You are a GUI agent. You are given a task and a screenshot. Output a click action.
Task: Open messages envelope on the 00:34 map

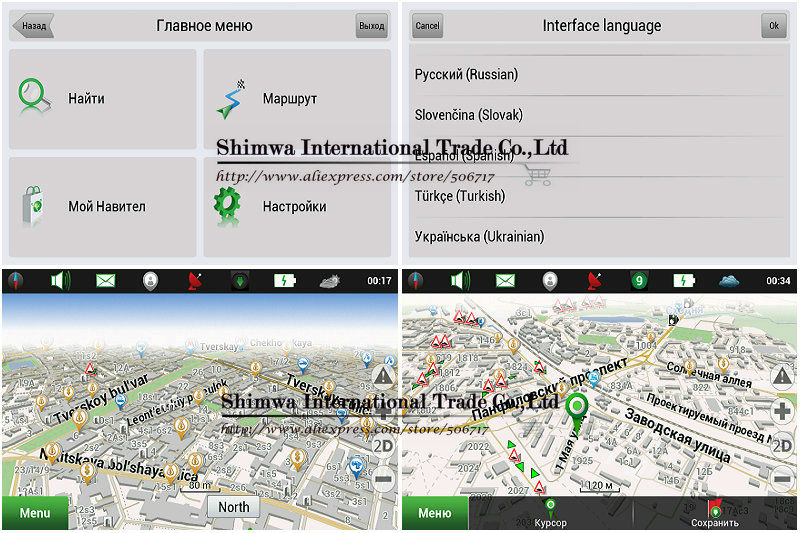click(x=505, y=281)
